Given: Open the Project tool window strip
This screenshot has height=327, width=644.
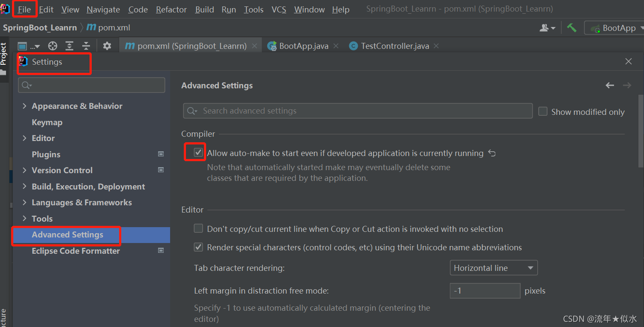Looking at the screenshot, I should pos(3,58).
